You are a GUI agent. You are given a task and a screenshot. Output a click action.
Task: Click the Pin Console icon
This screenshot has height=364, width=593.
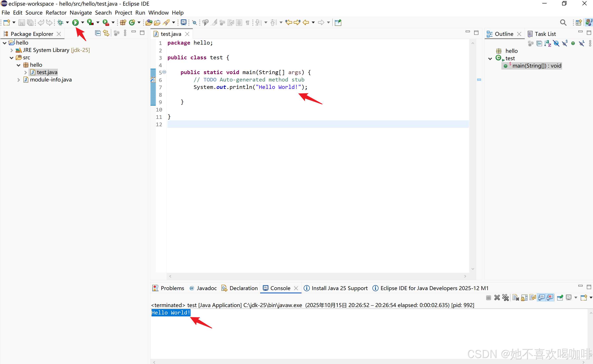(560, 298)
